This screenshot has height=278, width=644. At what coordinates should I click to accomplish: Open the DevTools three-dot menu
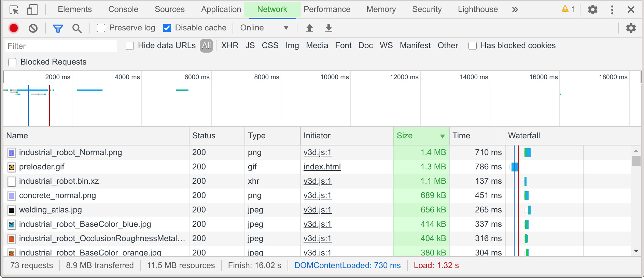pos(612,10)
